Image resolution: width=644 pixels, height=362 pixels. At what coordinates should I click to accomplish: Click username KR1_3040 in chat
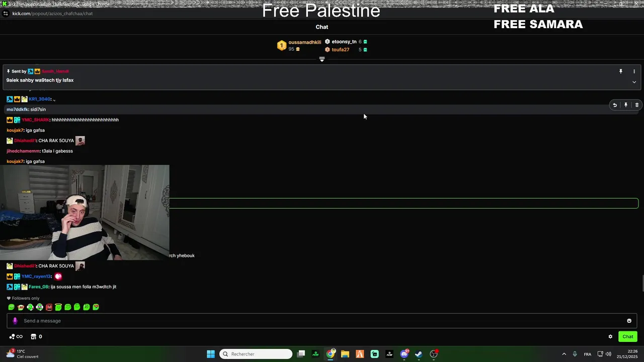click(x=39, y=99)
